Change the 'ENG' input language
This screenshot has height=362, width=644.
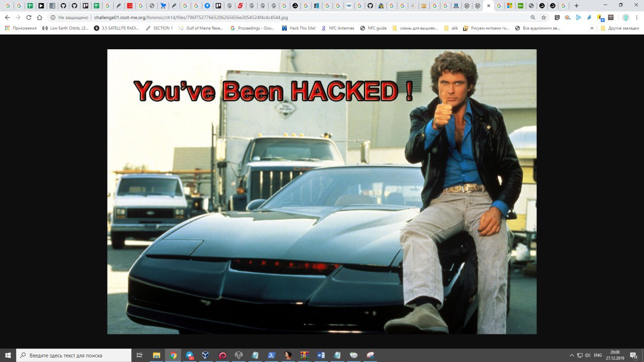[598, 355]
